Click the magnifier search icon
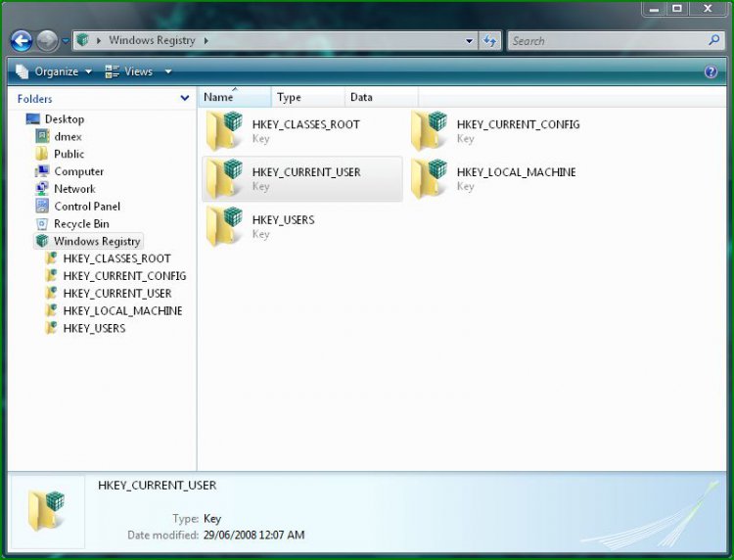The height and width of the screenshot is (560, 734). pyautogui.click(x=714, y=41)
